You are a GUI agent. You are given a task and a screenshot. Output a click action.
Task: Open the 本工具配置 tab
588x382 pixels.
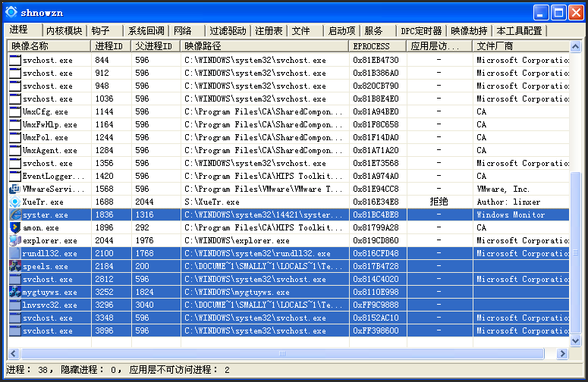520,31
